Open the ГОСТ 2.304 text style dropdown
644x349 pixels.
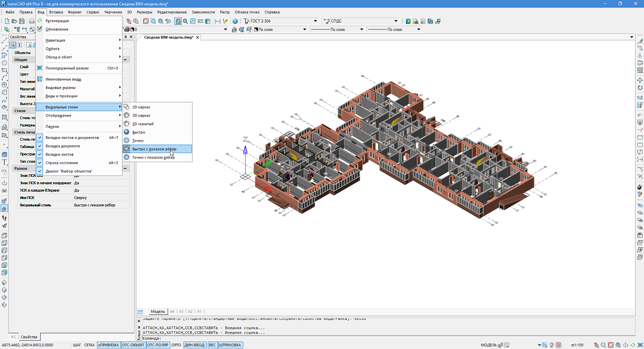[315, 21]
